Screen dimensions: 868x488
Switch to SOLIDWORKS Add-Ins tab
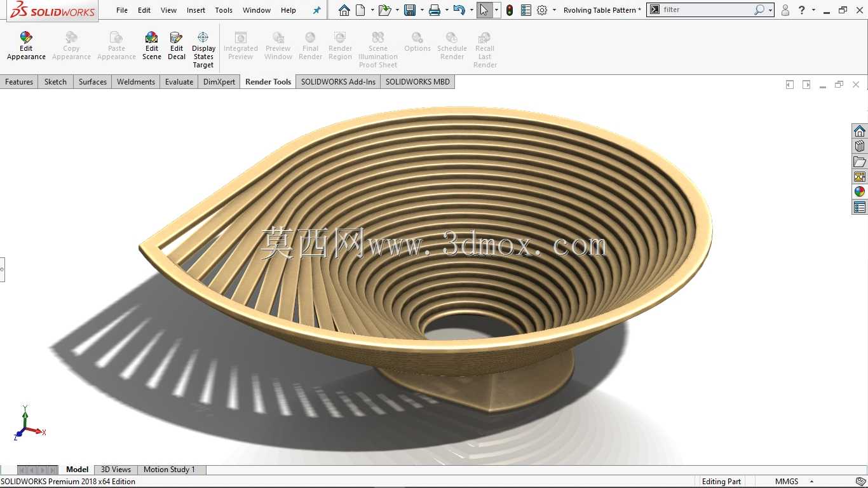tap(338, 82)
